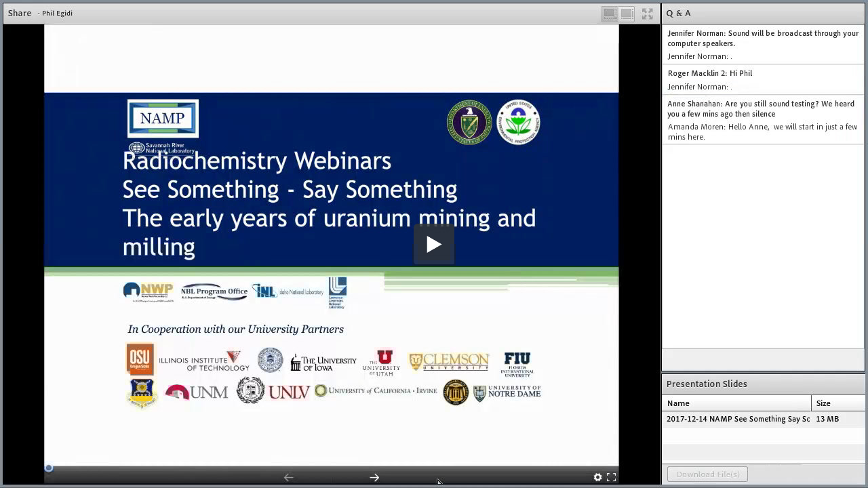Viewport: 868px width, 488px height.
Task: Go to the next slide arrow
Action: [374, 477]
